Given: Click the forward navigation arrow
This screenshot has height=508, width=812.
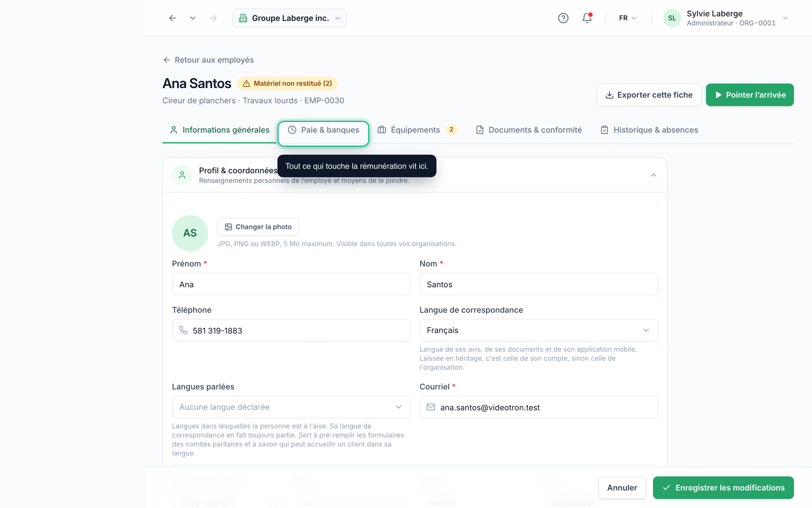Looking at the screenshot, I should pos(213,18).
